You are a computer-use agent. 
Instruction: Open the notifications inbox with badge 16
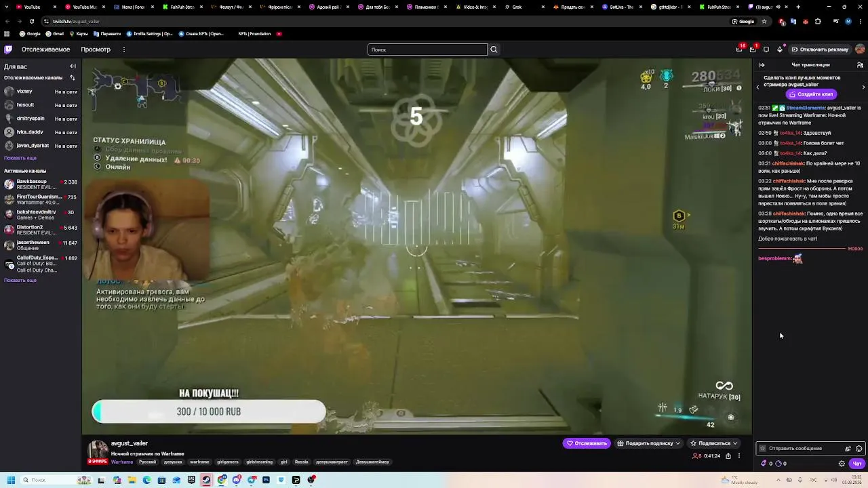coord(740,49)
